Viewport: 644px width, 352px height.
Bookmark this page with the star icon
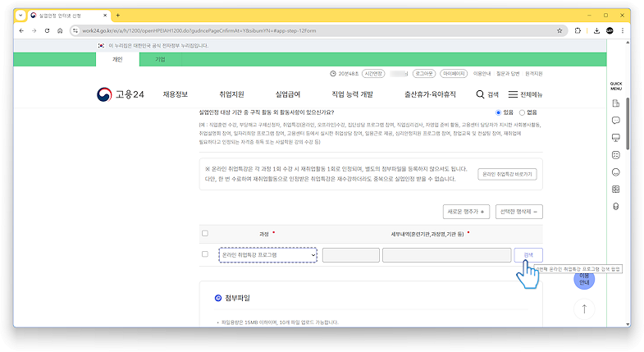(560, 31)
